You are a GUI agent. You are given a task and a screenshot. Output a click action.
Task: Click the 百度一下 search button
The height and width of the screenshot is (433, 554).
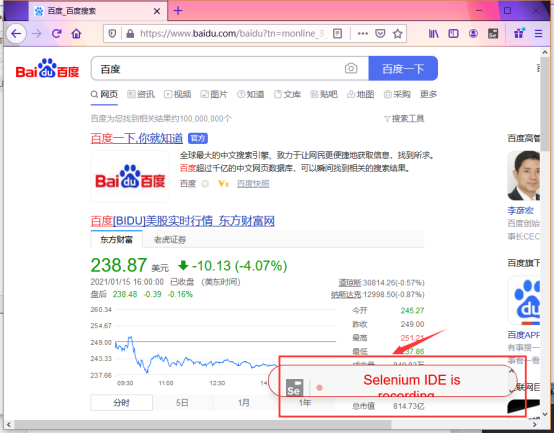(403, 69)
